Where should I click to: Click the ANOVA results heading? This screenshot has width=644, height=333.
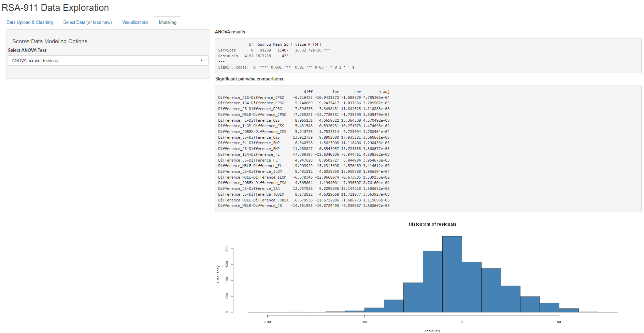[230, 32]
